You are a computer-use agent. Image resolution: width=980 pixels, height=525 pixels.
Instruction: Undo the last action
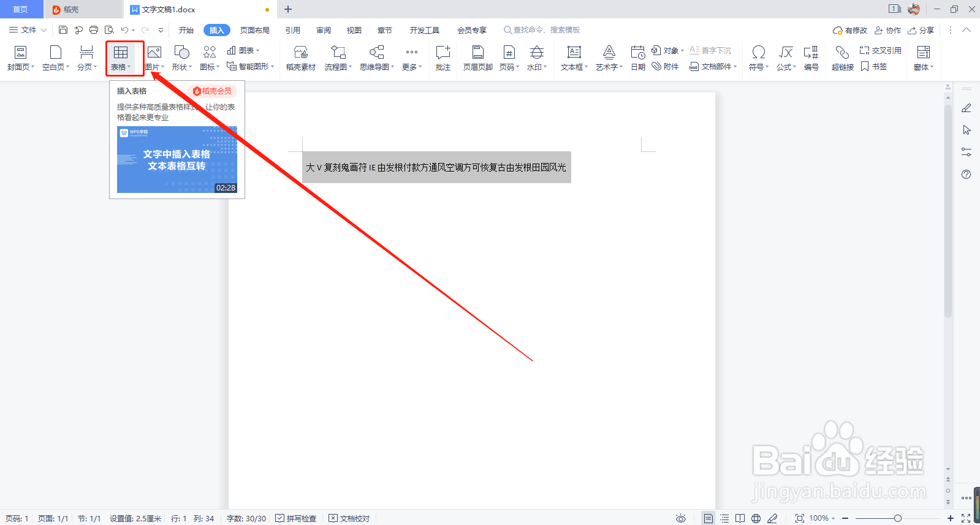[124, 30]
